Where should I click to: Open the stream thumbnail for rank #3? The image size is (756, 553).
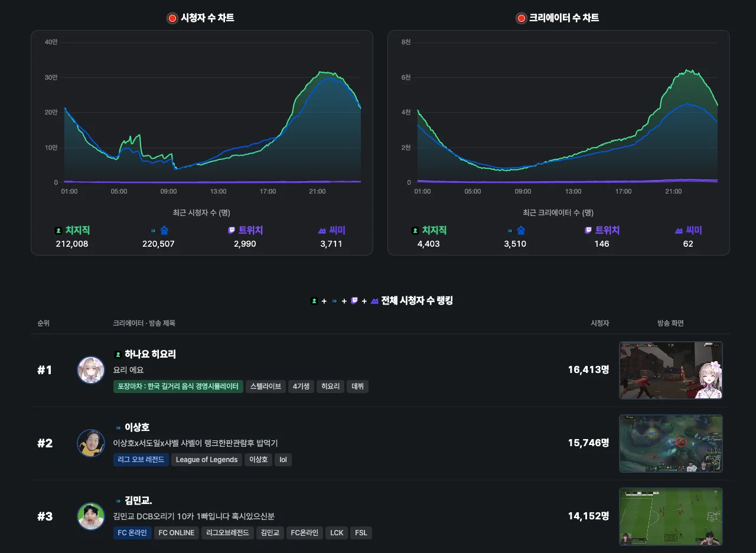(x=671, y=516)
